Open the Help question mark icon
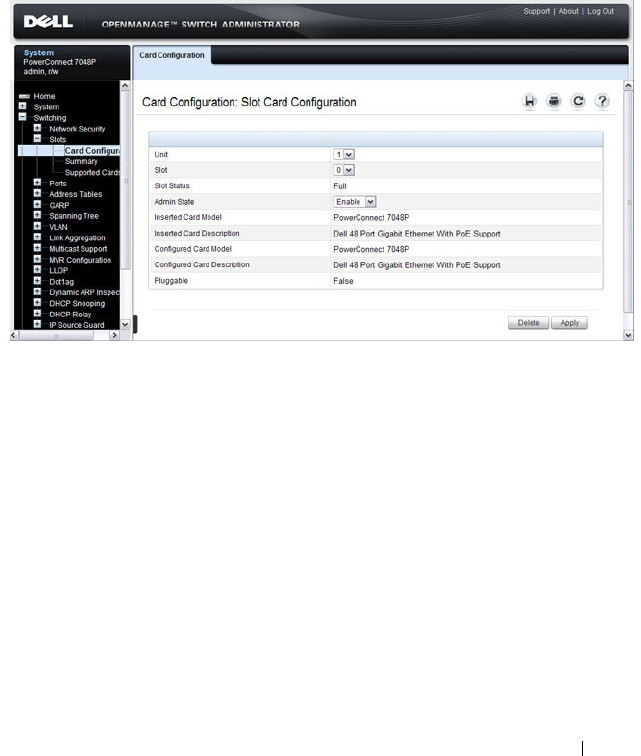641x756 pixels. click(x=602, y=101)
